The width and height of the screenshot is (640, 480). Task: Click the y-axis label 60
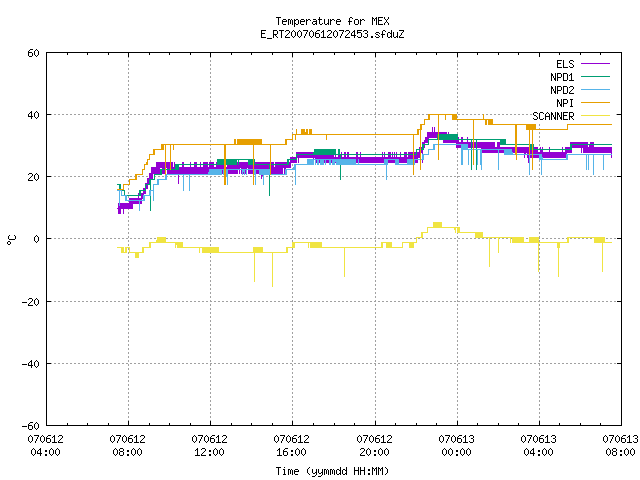click(33, 53)
